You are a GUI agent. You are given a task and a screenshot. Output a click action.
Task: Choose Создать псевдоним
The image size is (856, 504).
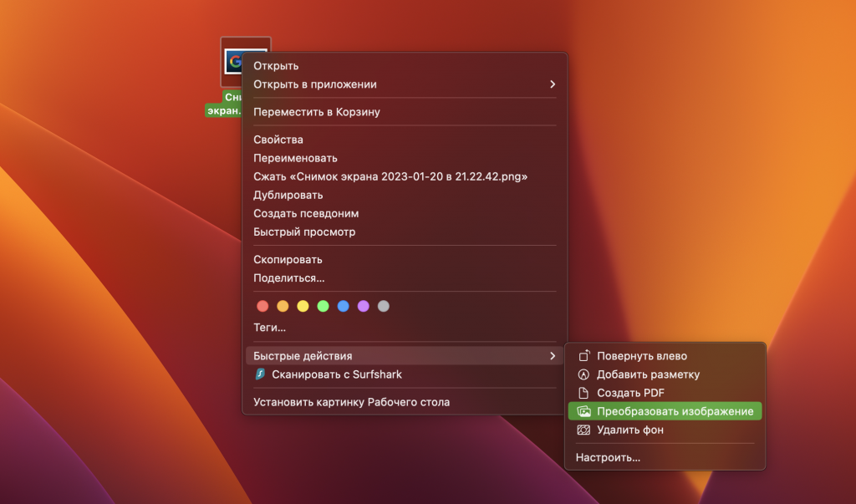coord(405,213)
